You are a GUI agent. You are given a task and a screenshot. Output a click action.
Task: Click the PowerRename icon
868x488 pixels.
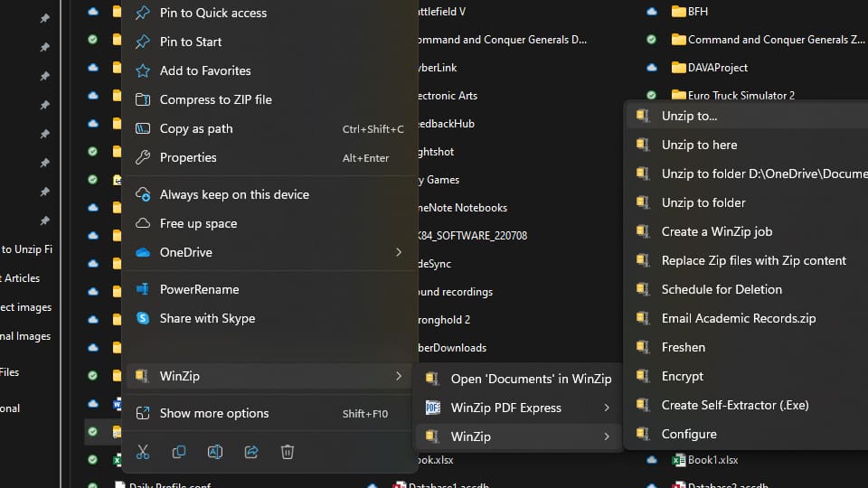pyautogui.click(x=143, y=289)
